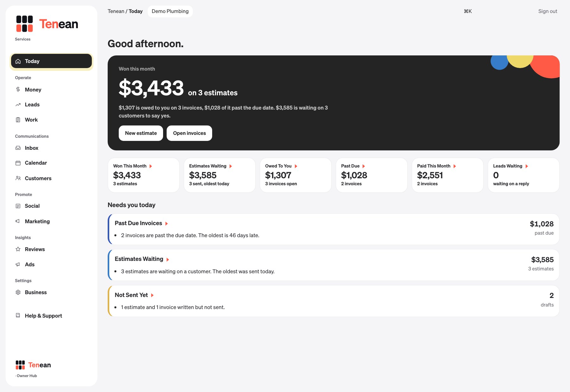Click the Demo Plumbing business pill

click(x=170, y=11)
